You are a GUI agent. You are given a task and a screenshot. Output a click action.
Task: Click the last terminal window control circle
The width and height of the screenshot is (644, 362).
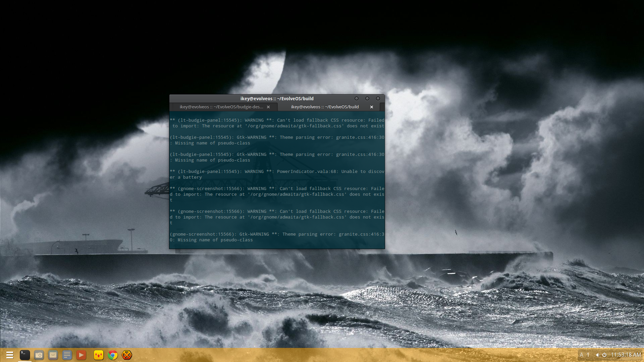point(378,99)
